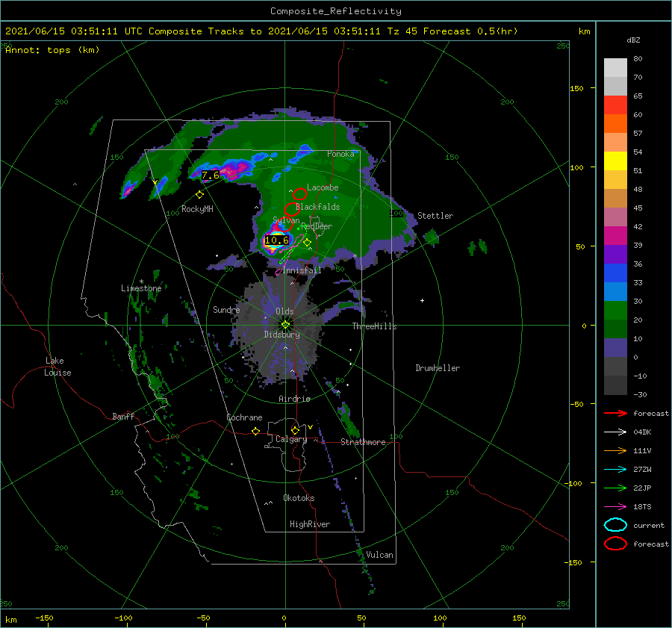672x628 pixels.
Task: Click the lightest gray swatch at legend top
Action: pyautogui.click(x=615, y=67)
